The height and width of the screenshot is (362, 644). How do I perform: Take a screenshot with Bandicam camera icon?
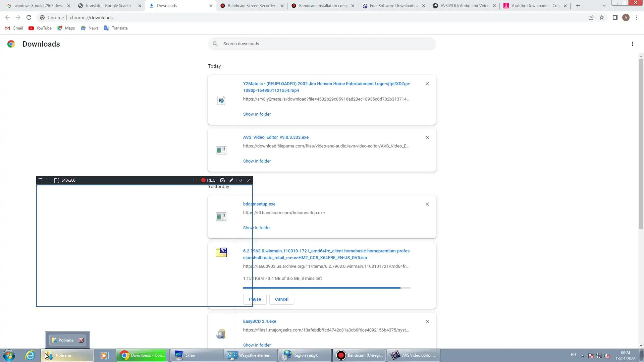tap(222, 180)
